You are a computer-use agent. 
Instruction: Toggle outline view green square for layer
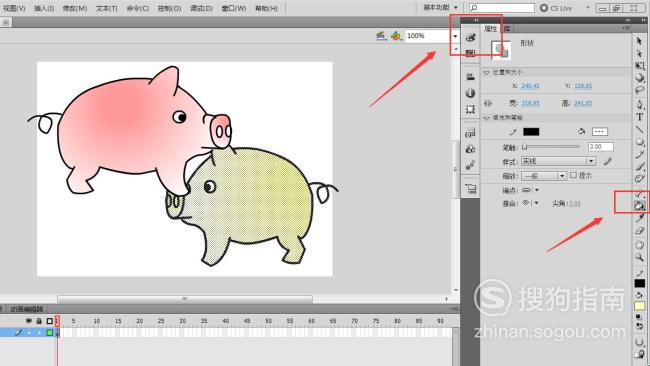(50, 332)
